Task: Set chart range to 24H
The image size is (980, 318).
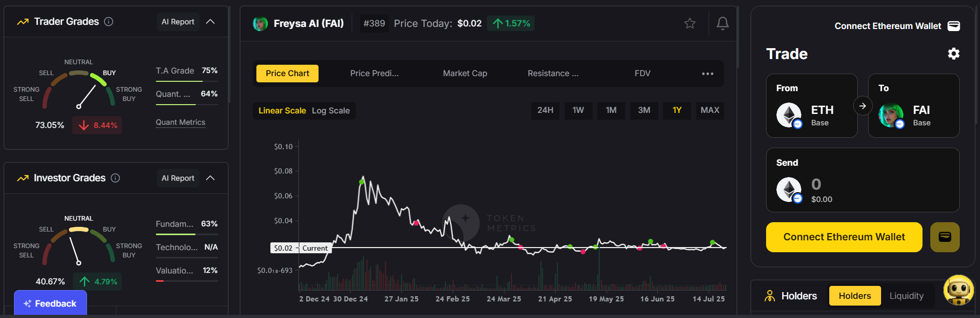Action: pyautogui.click(x=545, y=110)
